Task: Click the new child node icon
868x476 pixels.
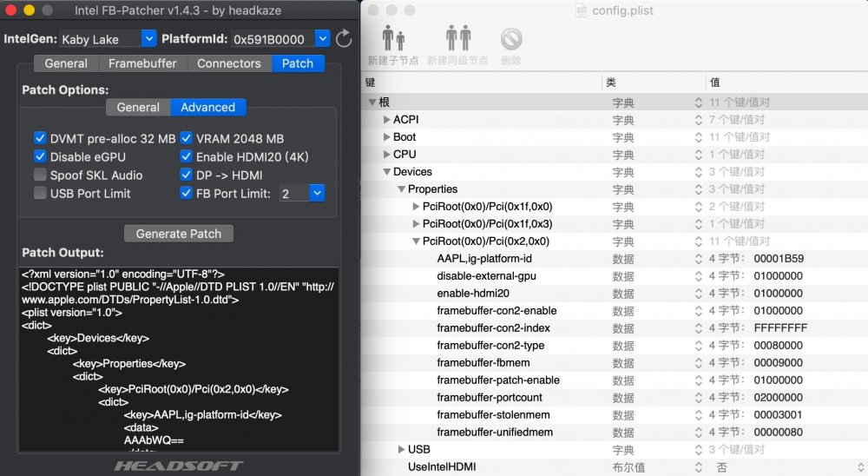Action: coord(393,38)
